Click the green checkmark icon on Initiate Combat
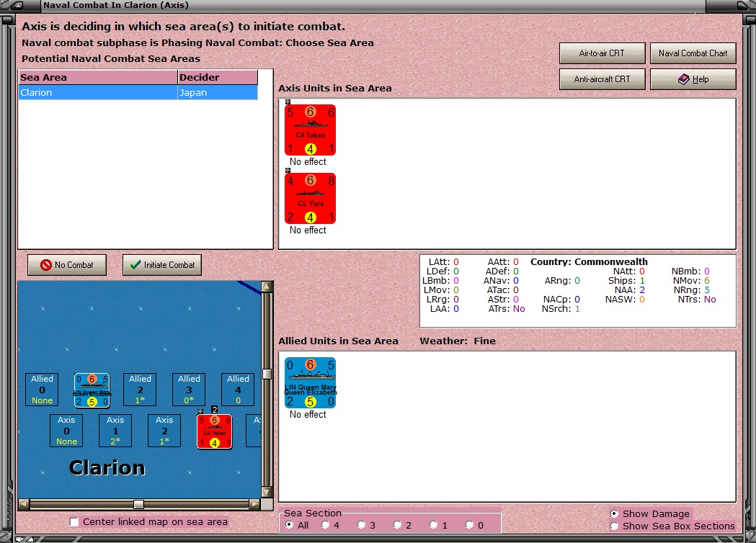This screenshot has height=543, width=756. 135,265
